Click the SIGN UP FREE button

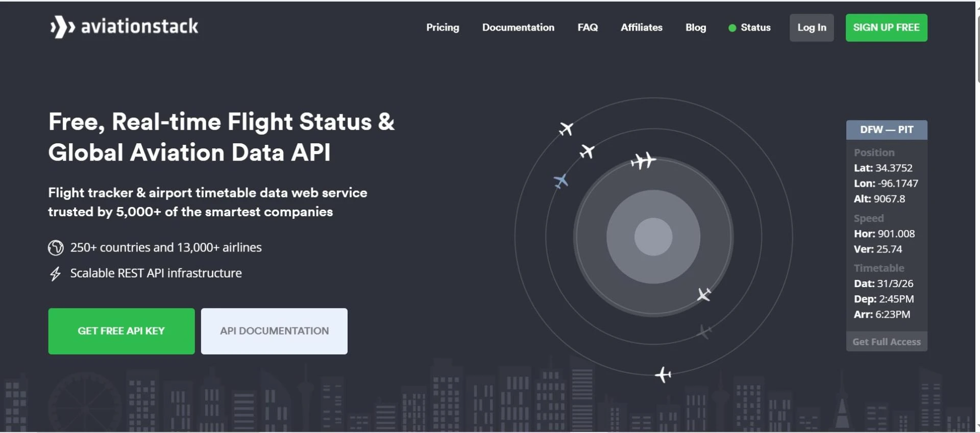pyautogui.click(x=886, y=28)
